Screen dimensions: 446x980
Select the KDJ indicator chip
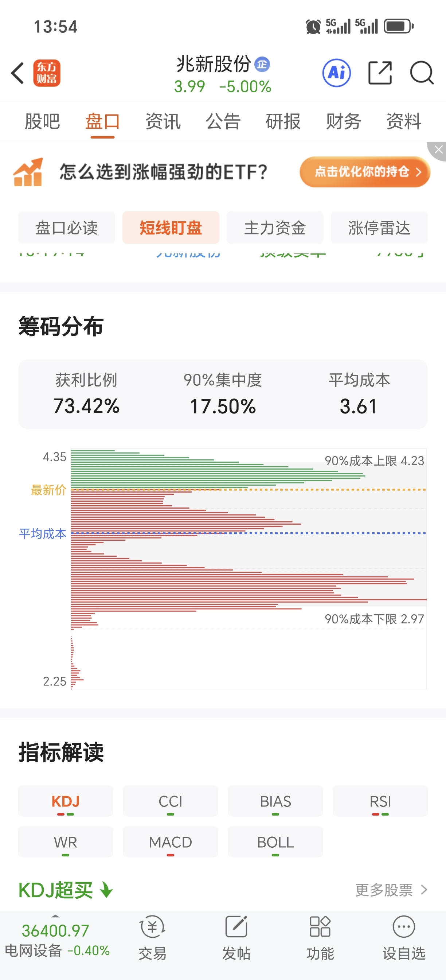pyautogui.click(x=65, y=801)
